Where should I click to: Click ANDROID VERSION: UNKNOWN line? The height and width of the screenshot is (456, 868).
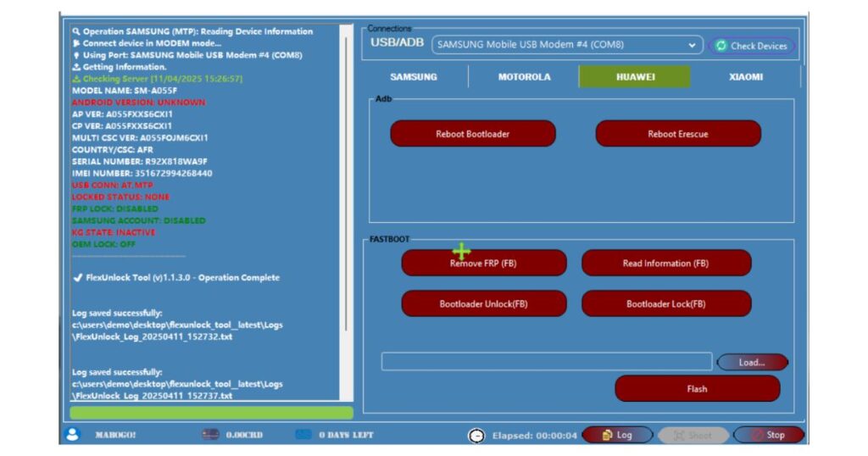tap(138, 103)
